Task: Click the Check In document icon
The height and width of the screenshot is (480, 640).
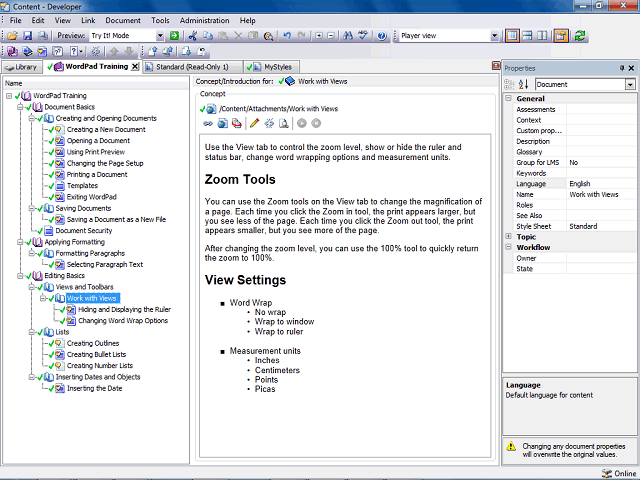Action: point(153,51)
